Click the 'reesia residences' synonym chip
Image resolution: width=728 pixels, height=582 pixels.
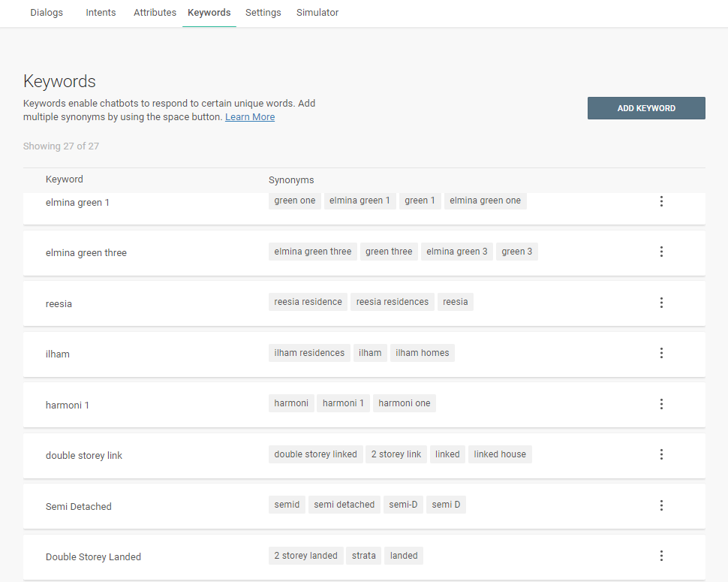pos(393,302)
